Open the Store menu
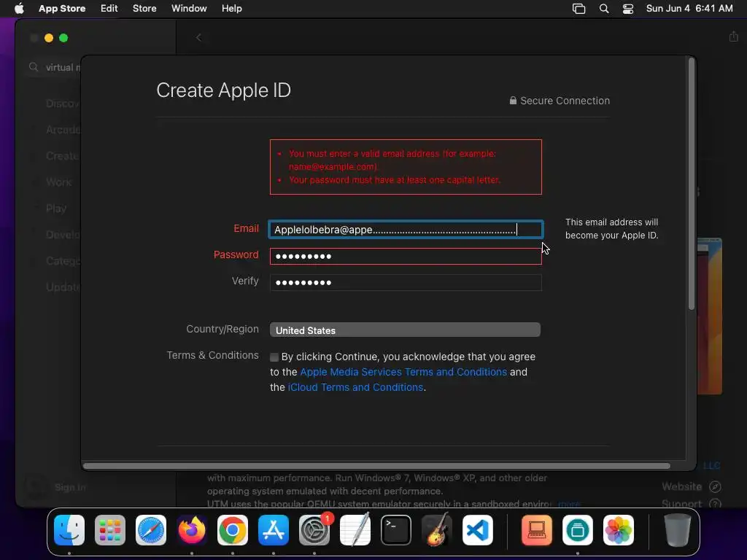This screenshot has width=747, height=560. click(x=144, y=8)
